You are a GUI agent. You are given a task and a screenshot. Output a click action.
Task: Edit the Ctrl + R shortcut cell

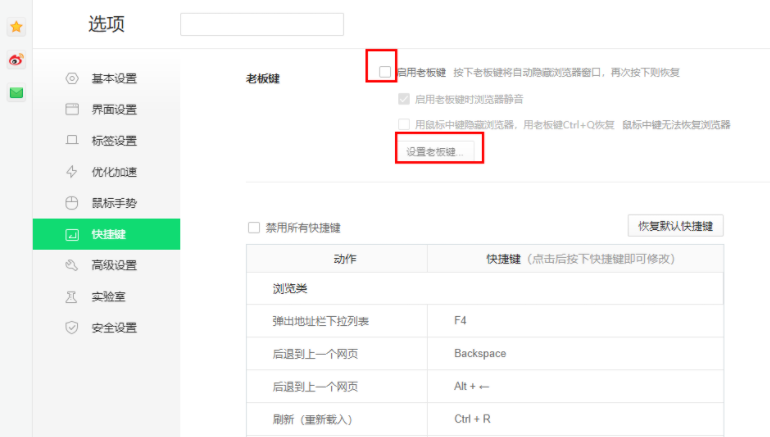[x=576, y=419]
